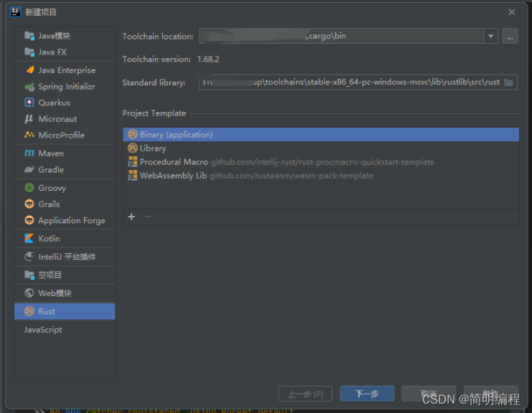The image size is (532, 413).
Task: Select WebAssembly Lib template
Action: 321,176
